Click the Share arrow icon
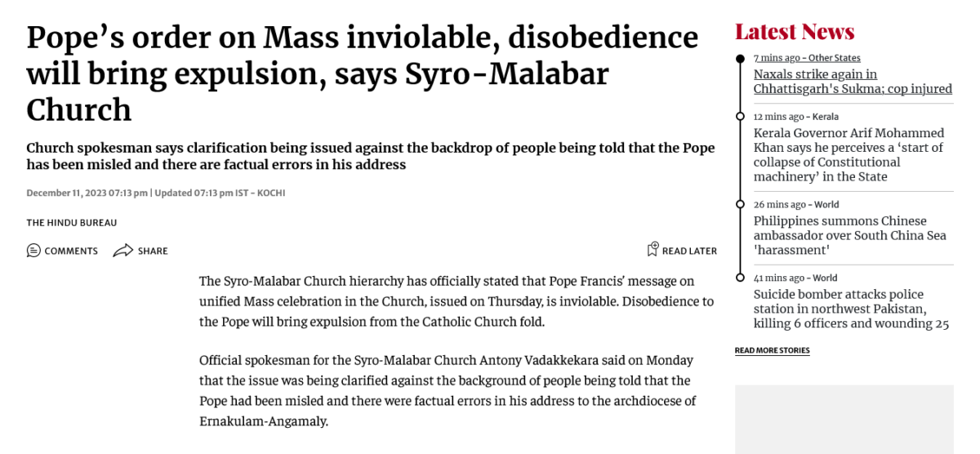980x454 pixels. pos(123,251)
